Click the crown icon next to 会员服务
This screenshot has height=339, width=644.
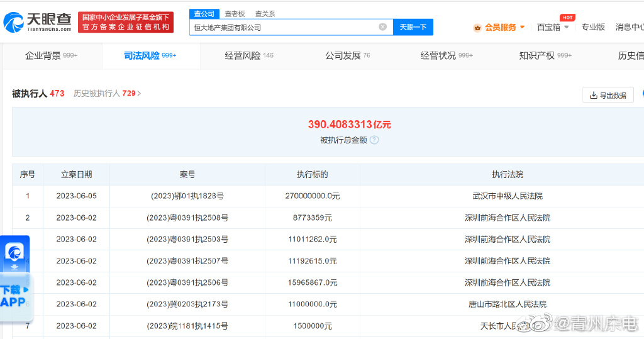click(477, 28)
